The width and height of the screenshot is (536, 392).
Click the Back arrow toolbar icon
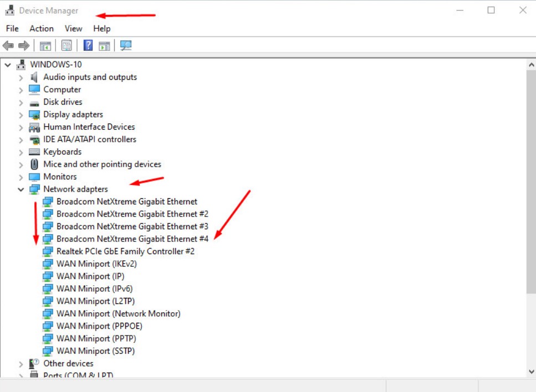[x=8, y=45]
